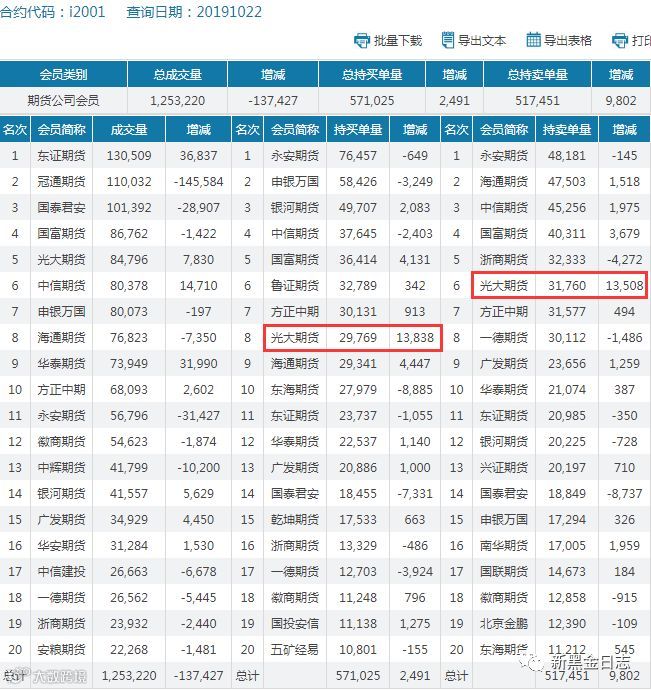Click 申银万国 in the long position ranking
This screenshot has height=690, width=651.
(x=294, y=182)
